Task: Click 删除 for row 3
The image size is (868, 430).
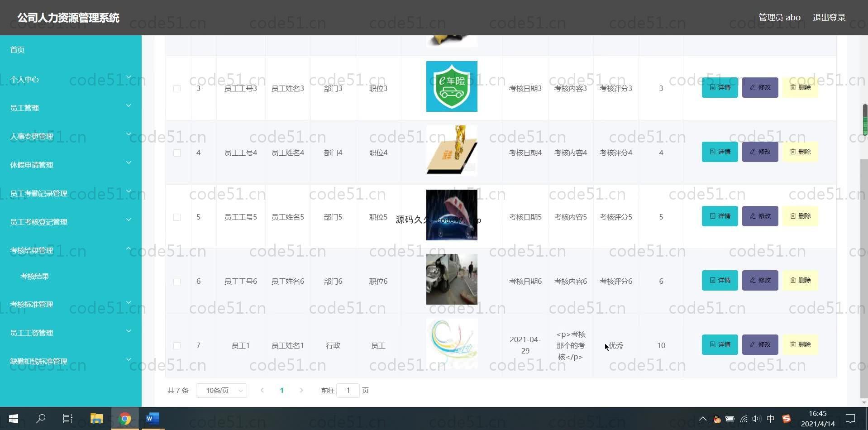Action: pyautogui.click(x=800, y=87)
